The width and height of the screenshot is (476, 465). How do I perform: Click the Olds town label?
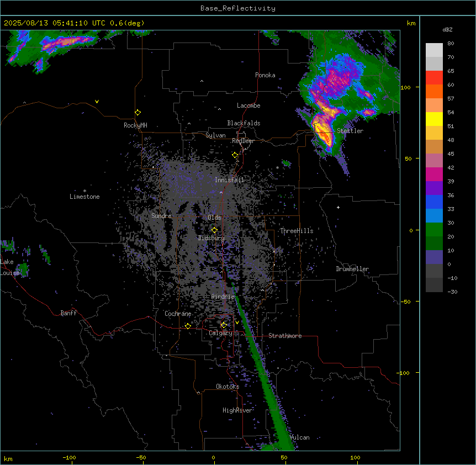point(214,218)
